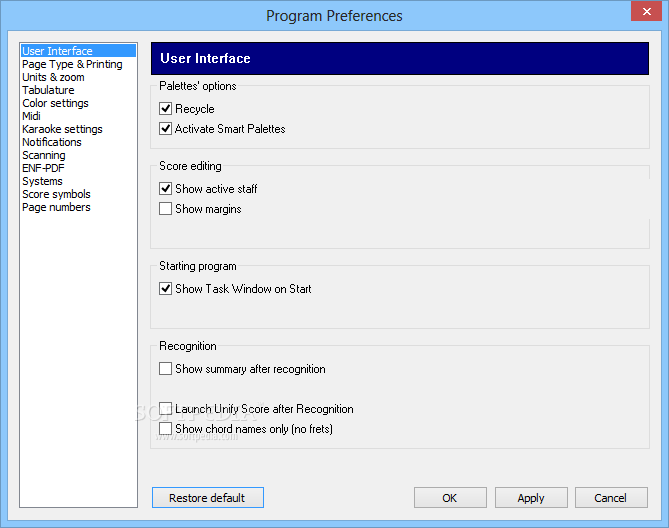Disable Show active staff option

coord(166,189)
